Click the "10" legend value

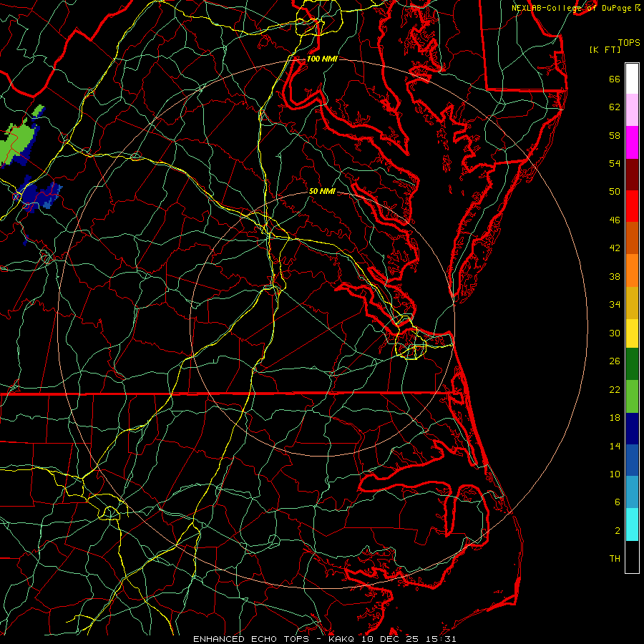[615, 474]
